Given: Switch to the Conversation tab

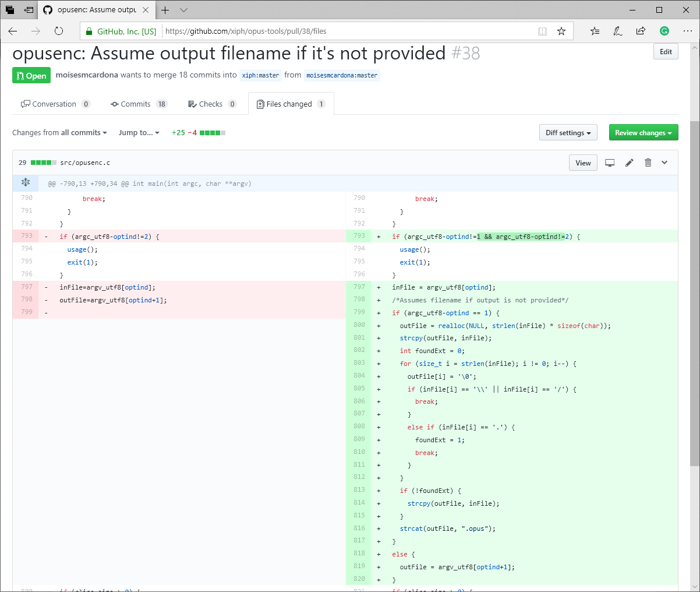Looking at the screenshot, I should (x=55, y=104).
